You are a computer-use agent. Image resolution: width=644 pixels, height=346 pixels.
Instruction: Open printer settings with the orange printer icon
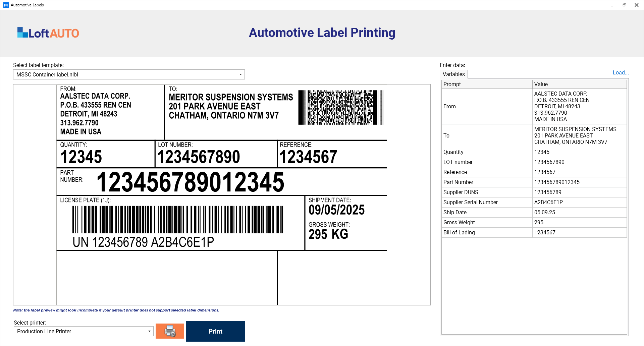[170, 331]
